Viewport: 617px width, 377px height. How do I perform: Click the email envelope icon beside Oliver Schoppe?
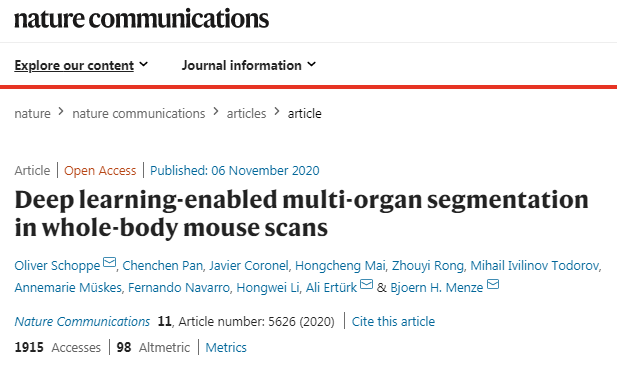pyautogui.click(x=109, y=262)
